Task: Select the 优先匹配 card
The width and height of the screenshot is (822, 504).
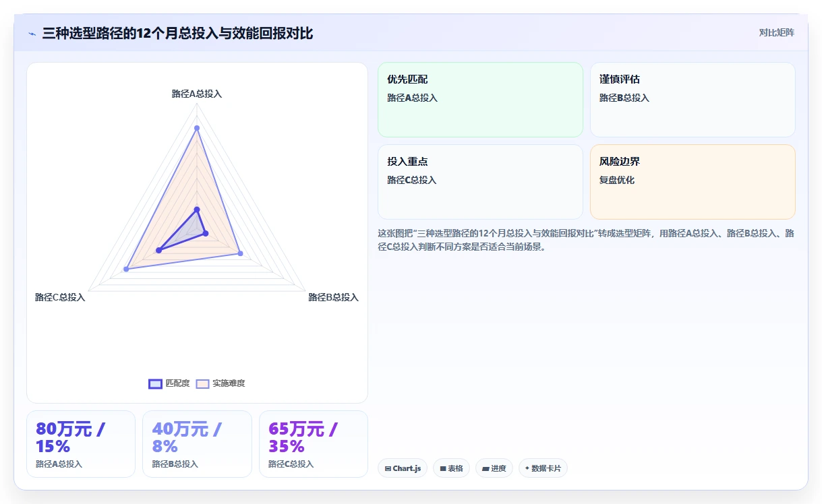Action: [480, 100]
